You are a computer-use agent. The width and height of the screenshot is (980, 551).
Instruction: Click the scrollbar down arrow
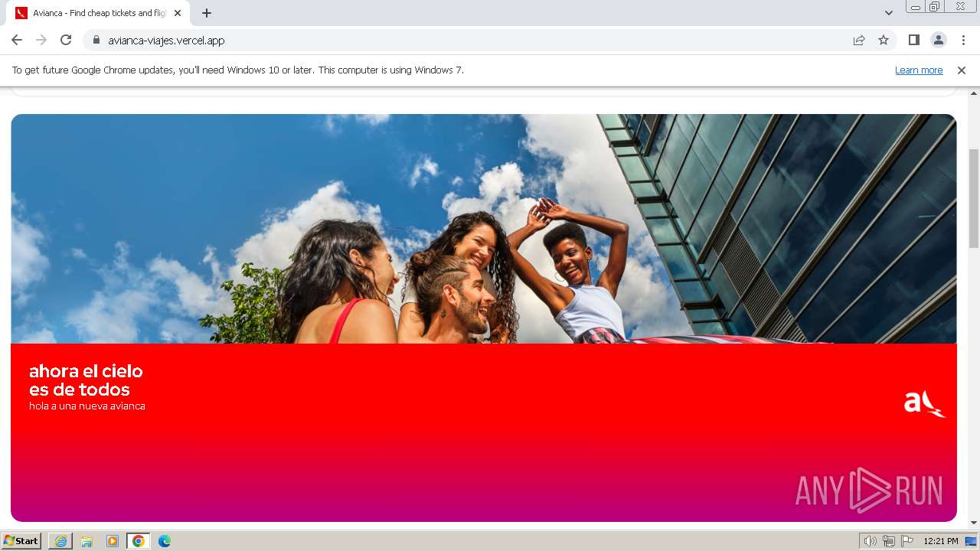(x=974, y=523)
